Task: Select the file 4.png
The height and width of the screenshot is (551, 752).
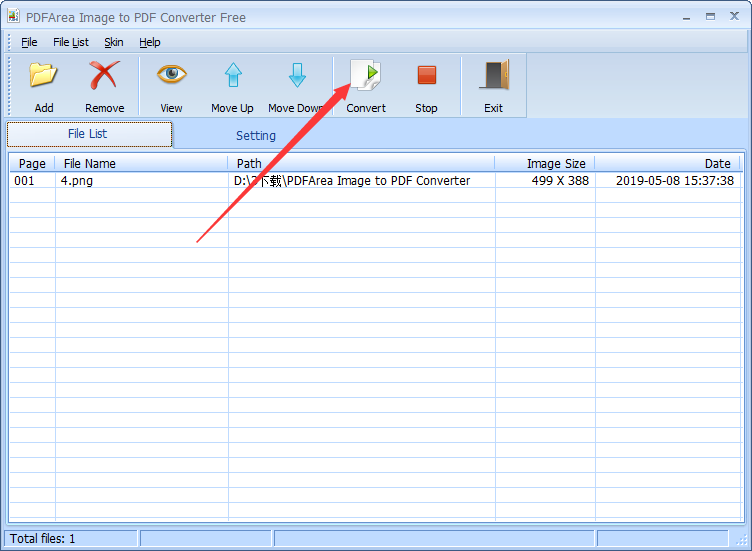Action: (x=77, y=181)
